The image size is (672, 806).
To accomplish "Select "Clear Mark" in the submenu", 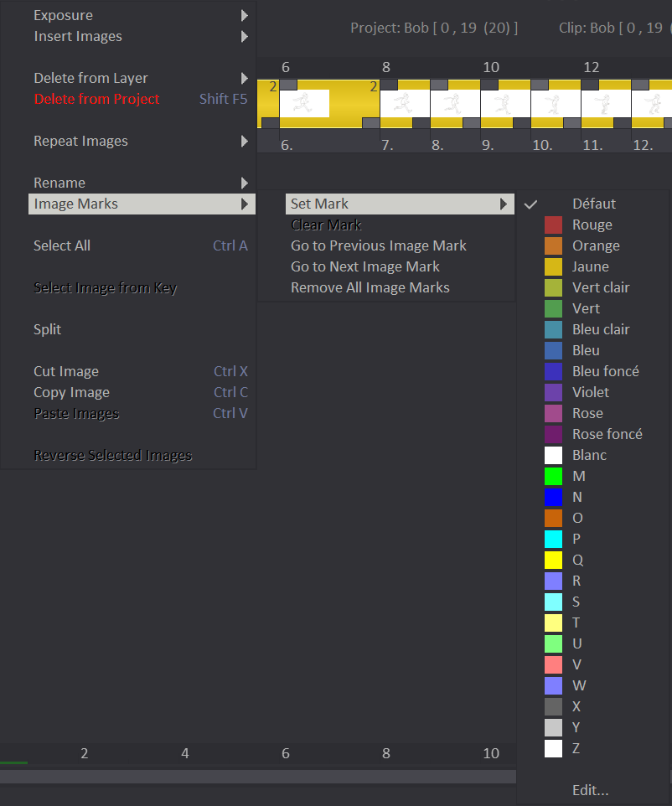I will tap(327, 225).
